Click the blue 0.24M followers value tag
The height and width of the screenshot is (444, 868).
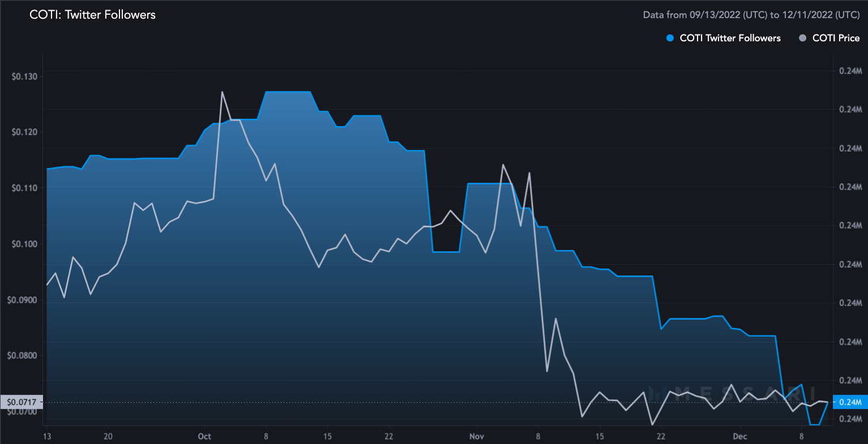850,402
